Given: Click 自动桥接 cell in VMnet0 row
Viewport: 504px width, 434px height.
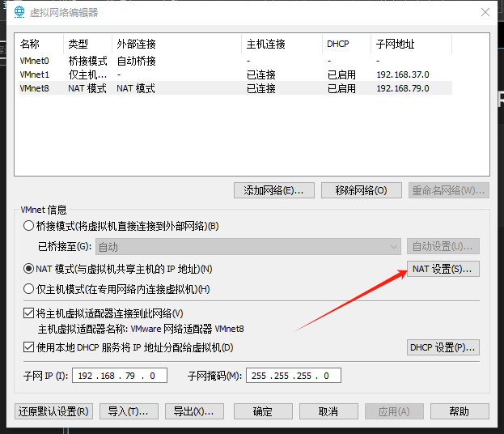Looking at the screenshot, I should pyautogui.click(x=136, y=61).
